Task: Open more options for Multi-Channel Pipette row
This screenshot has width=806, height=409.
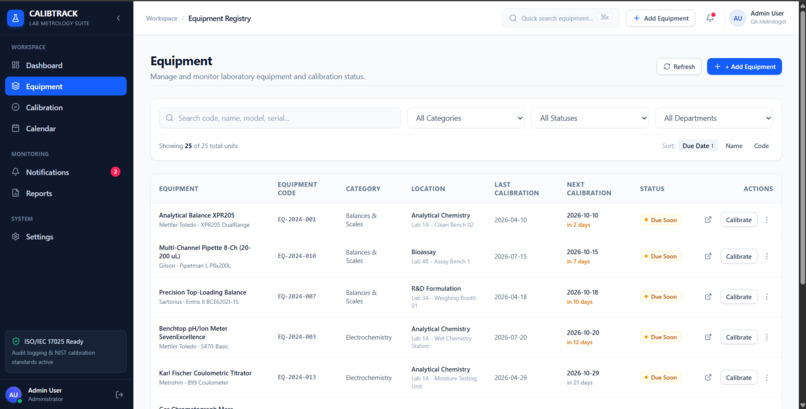Action: (x=766, y=256)
